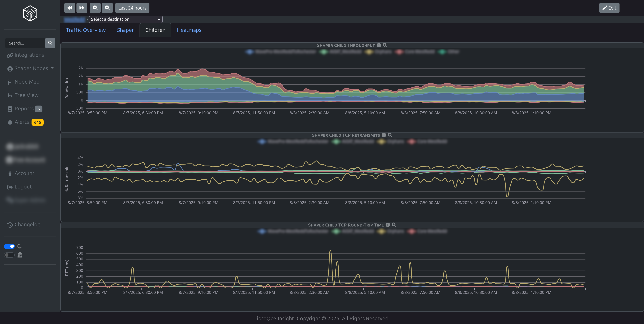
Task: Click the fast-forward time range icon
Action: point(82,8)
